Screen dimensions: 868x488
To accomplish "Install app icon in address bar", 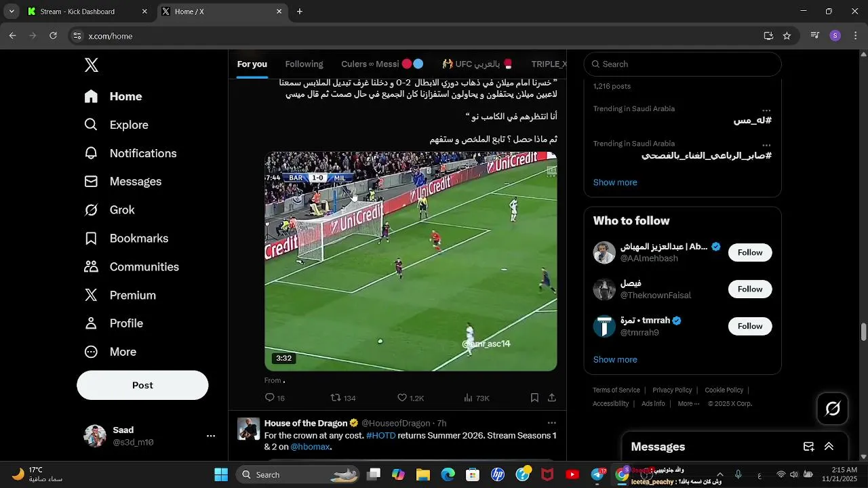I will pos(768,36).
